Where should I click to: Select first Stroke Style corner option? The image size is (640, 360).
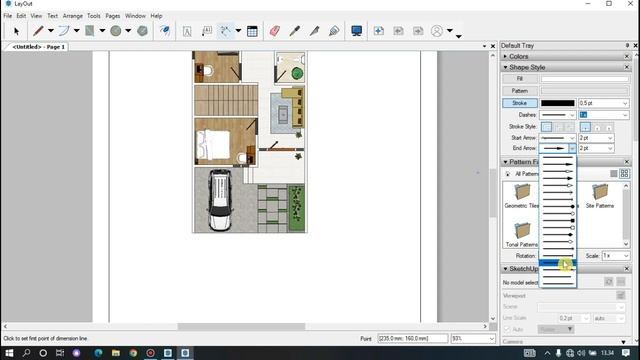tap(546, 127)
